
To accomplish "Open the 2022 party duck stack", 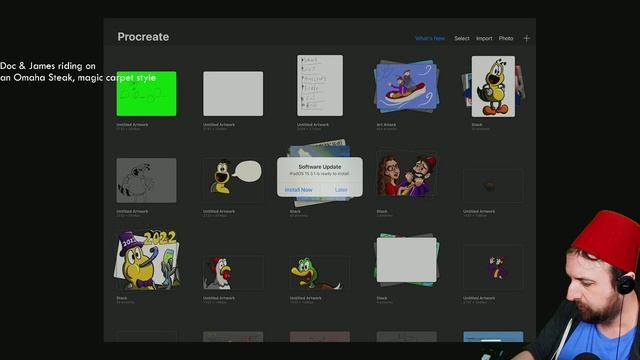I will coord(147,260).
